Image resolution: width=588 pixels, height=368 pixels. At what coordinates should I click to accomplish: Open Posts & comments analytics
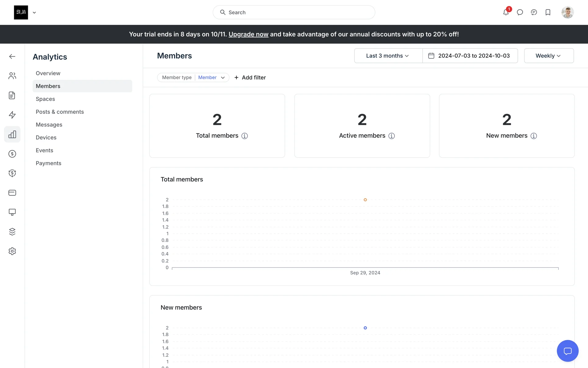click(x=60, y=112)
